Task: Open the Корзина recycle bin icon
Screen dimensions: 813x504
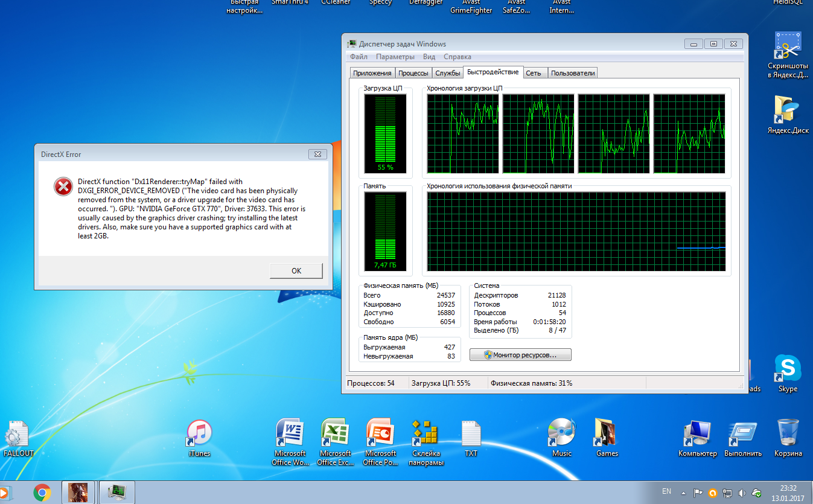Action: (788, 438)
